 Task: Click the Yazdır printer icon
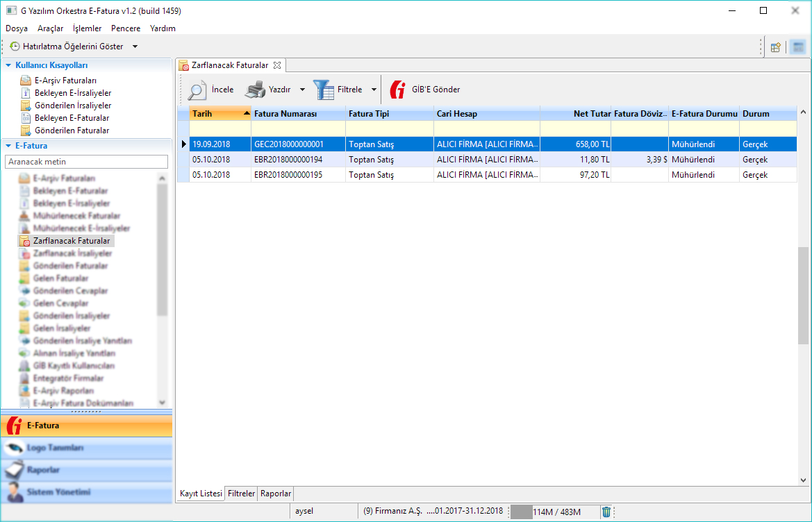(254, 90)
